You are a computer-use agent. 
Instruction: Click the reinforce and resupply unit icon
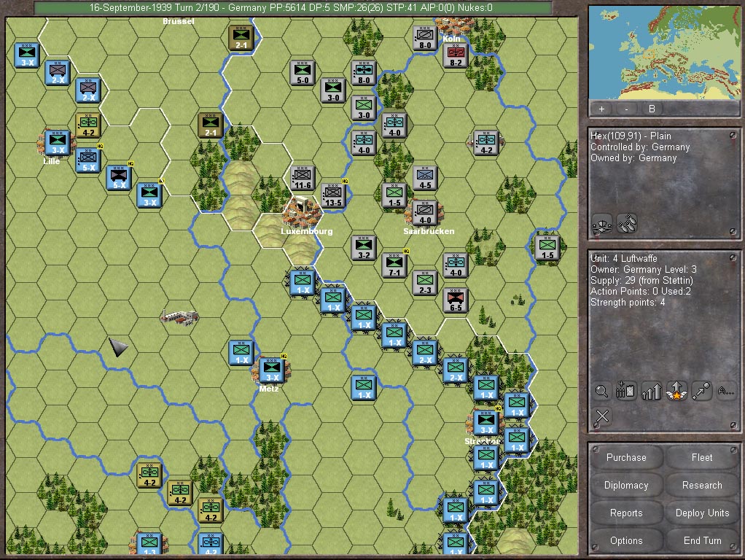(x=626, y=392)
